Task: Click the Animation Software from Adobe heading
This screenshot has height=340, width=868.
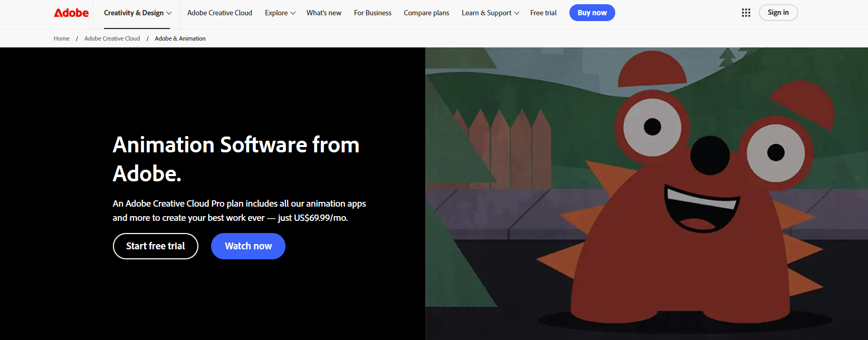Action: pyautogui.click(x=235, y=159)
